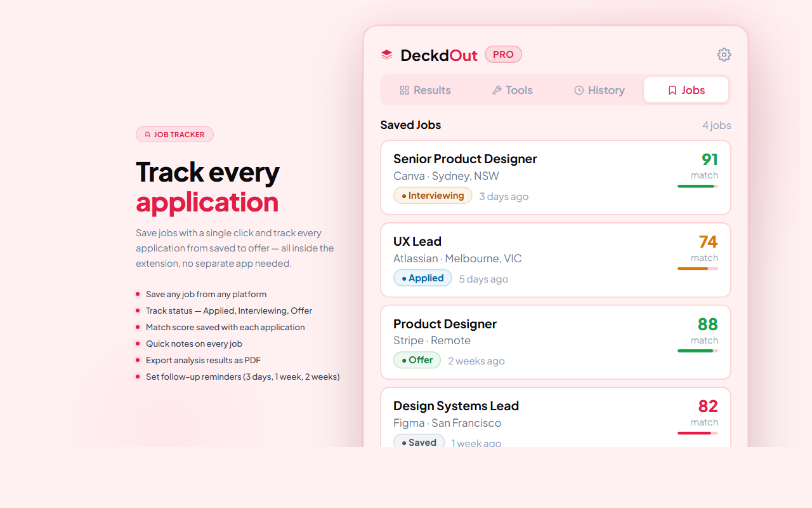
Task: Expand the Saved Jobs list header
Action: (x=410, y=124)
